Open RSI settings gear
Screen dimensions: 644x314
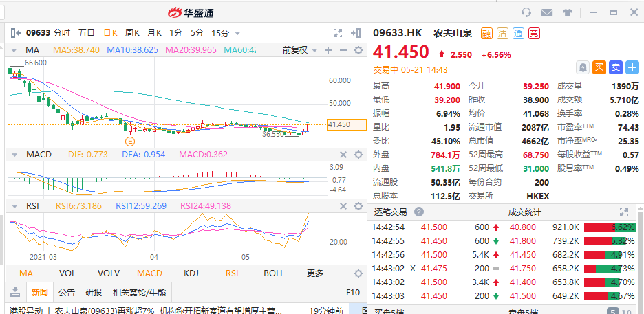358,205
